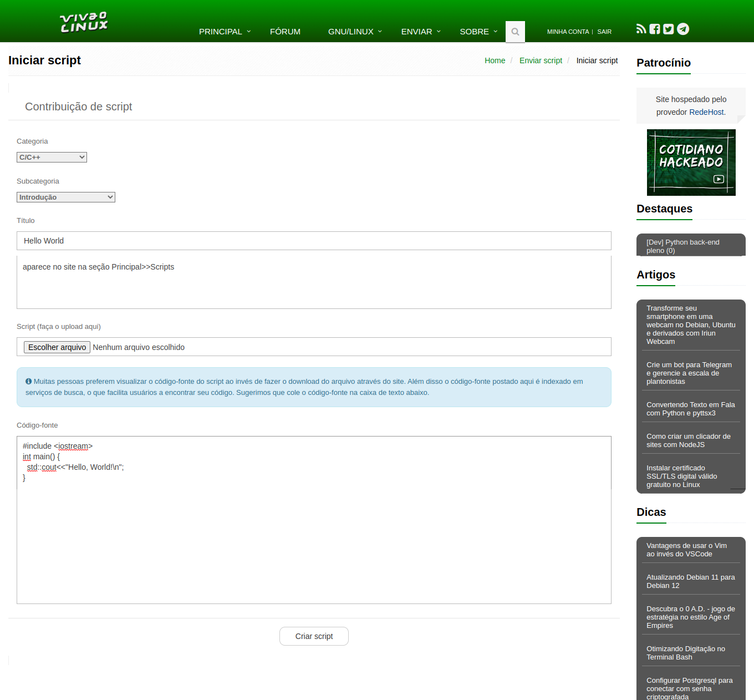
Task: Open the Telegram icon in header
Action: point(683,29)
